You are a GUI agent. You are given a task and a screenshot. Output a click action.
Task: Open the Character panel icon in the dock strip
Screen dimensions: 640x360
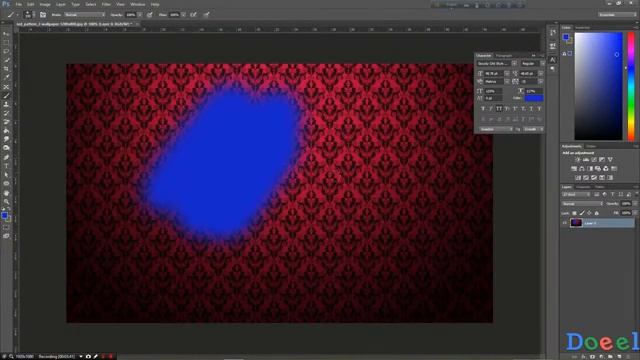tap(552, 60)
